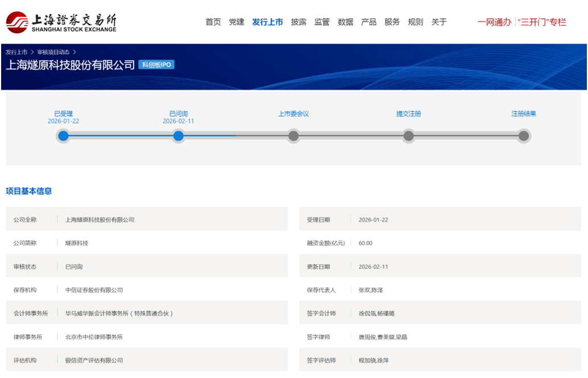The height and width of the screenshot is (378, 588).
Task: Open the "三开门"专栏 link
Action: pyautogui.click(x=542, y=22)
